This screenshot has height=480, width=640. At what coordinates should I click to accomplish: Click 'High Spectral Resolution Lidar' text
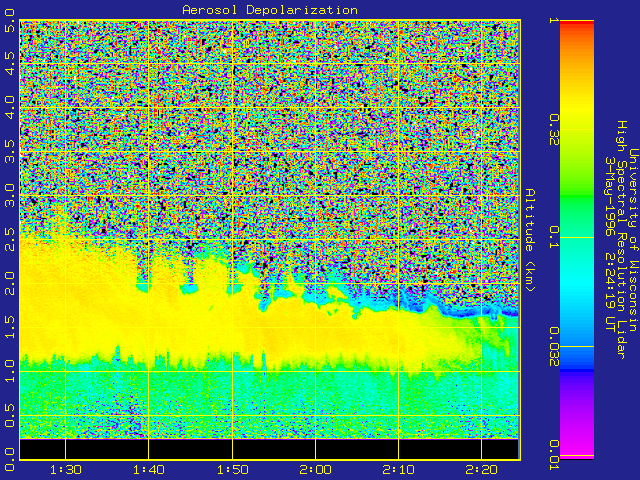click(x=621, y=240)
